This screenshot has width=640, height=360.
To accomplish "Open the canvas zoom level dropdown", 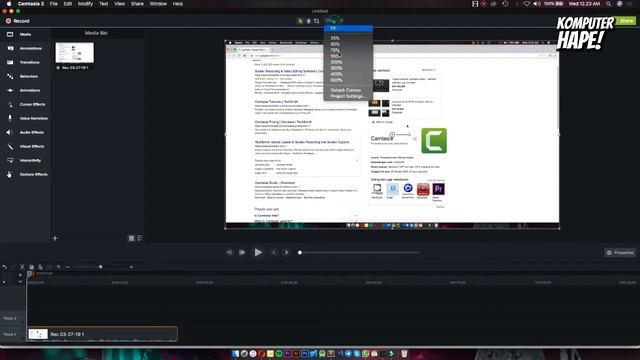I will coord(334,21).
